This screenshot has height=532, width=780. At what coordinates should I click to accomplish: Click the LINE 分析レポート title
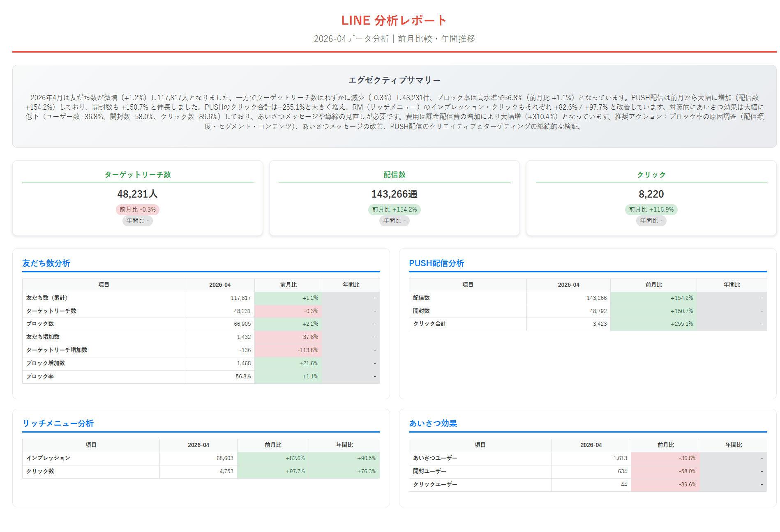tap(394, 20)
